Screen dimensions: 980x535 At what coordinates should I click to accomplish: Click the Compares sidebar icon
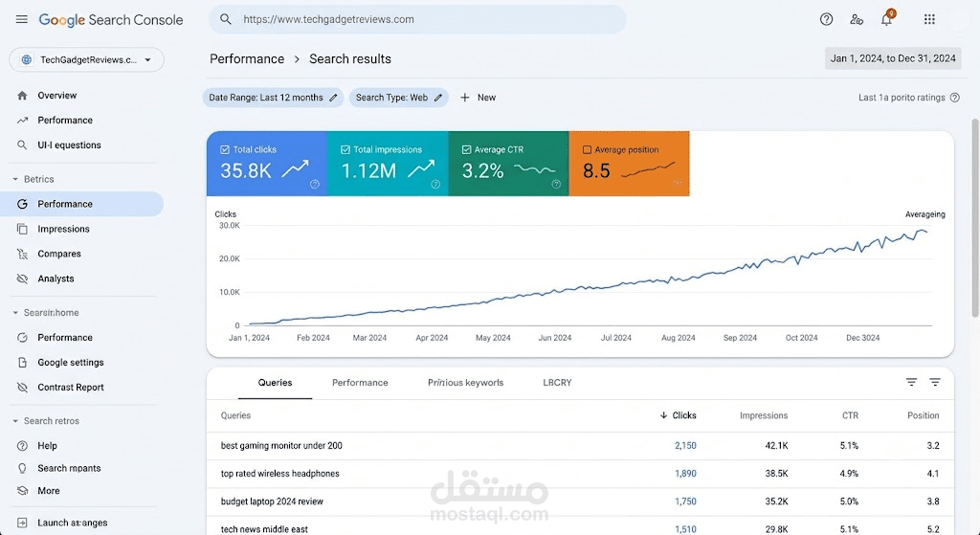click(x=23, y=254)
